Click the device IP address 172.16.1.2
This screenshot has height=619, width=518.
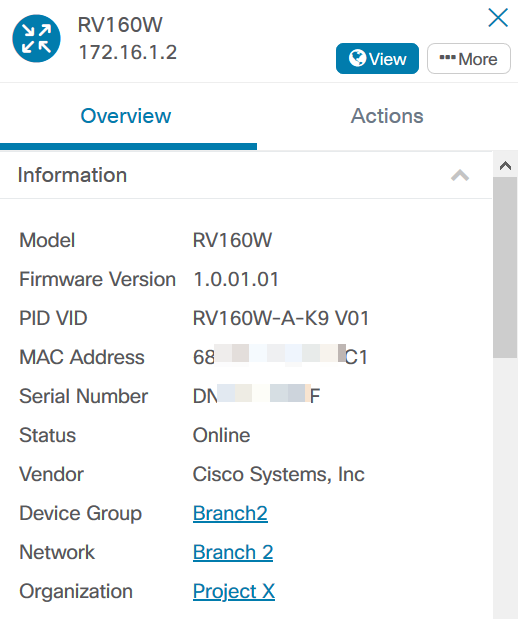point(128,53)
